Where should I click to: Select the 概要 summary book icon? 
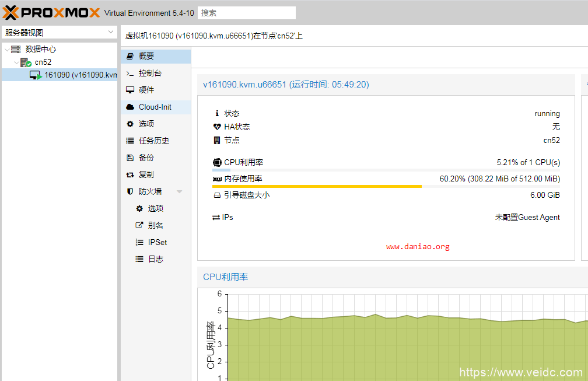point(130,57)
